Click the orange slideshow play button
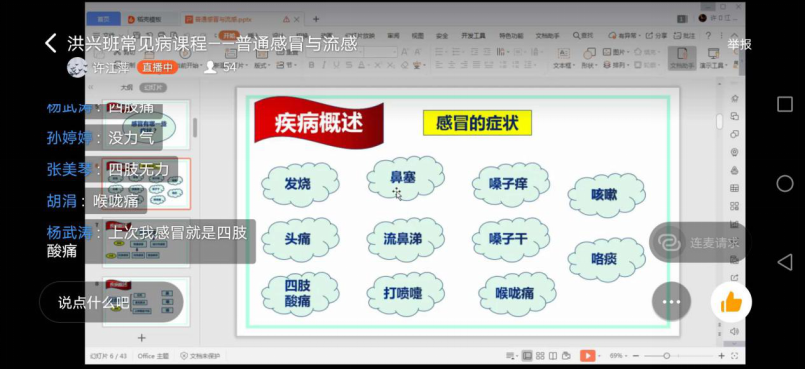 587,356
